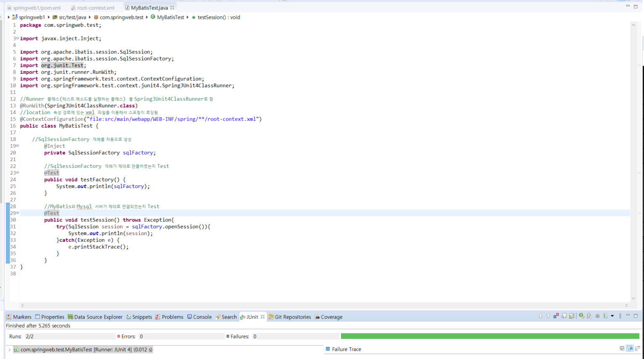Click the Previous Failure arrow icon
Viewport: 644px width, 359px height.
tap(548, 316)
